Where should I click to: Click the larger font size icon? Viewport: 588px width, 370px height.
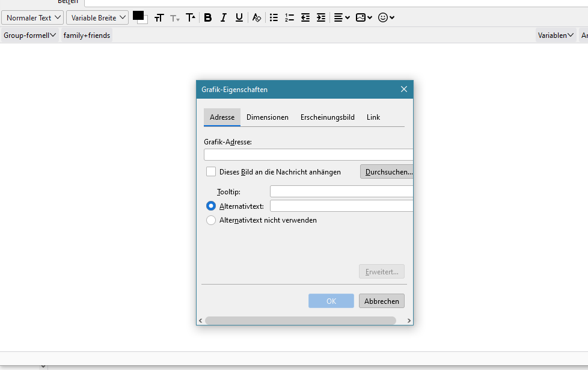[x=191, y=17]
